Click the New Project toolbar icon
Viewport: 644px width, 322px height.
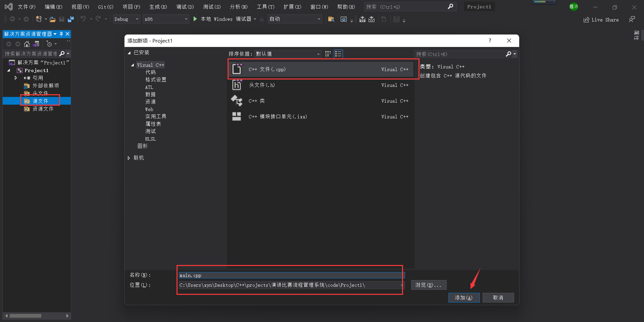[x=39, y=19]
